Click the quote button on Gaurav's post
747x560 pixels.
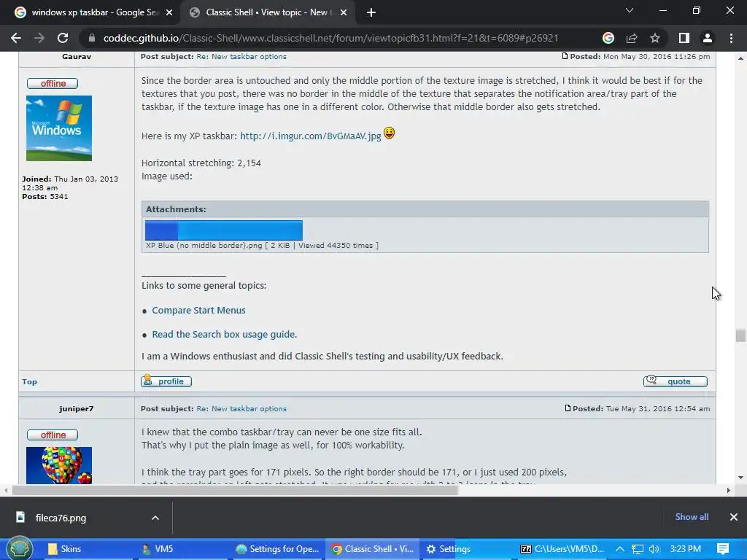675,381
